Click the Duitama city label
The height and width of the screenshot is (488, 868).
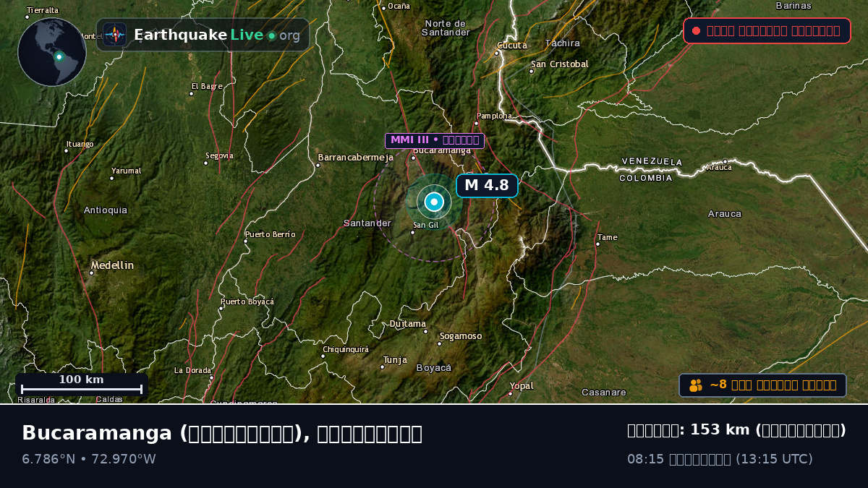pyautogui.click(x=408, y=324)
